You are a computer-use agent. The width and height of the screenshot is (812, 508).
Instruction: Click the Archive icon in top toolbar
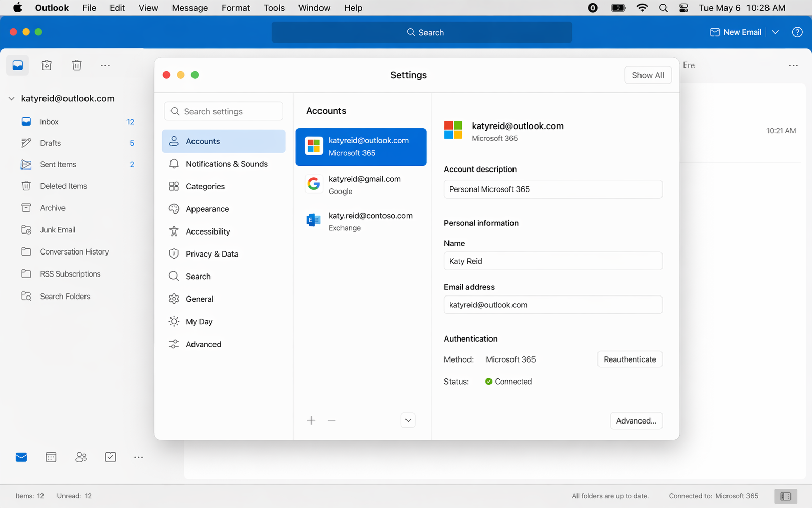(47, 65)
